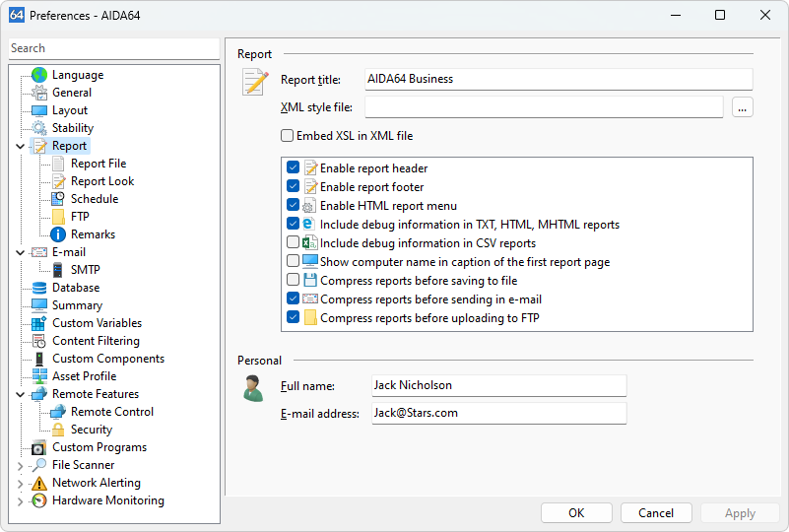Select the Layout category label
This screenshot has height=532, width=789.
pyautogui.click(x=70, y=110)
